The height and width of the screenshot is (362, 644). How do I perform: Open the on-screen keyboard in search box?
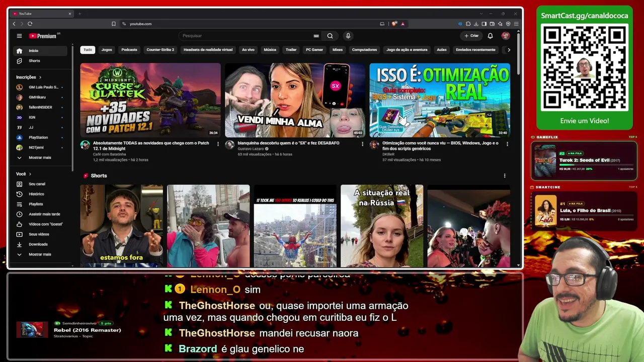[316, 36]
